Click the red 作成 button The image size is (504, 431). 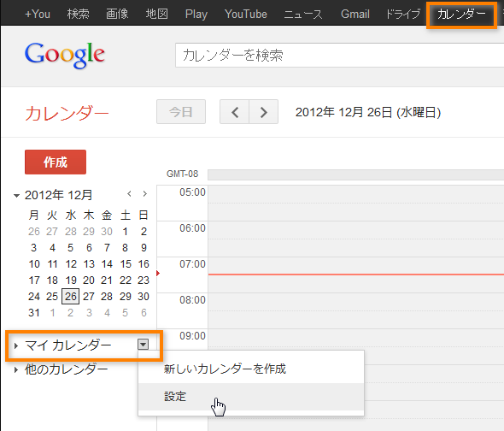pos(56,162)
